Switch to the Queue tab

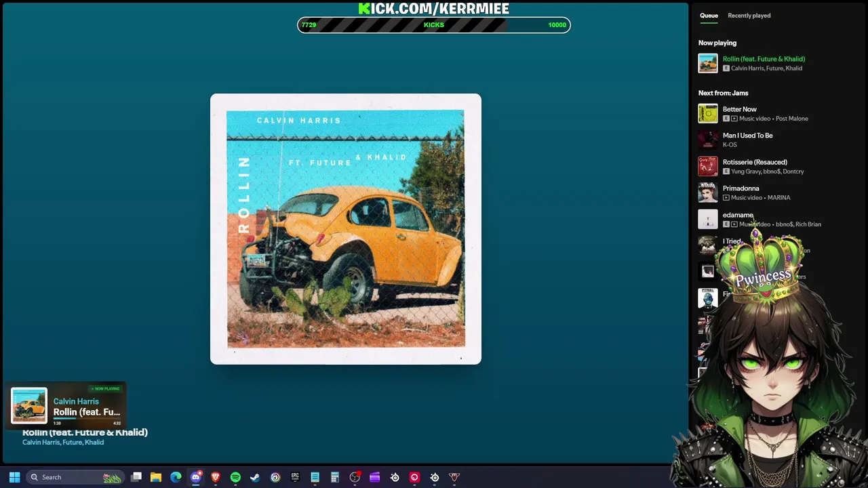coord(709,16)
